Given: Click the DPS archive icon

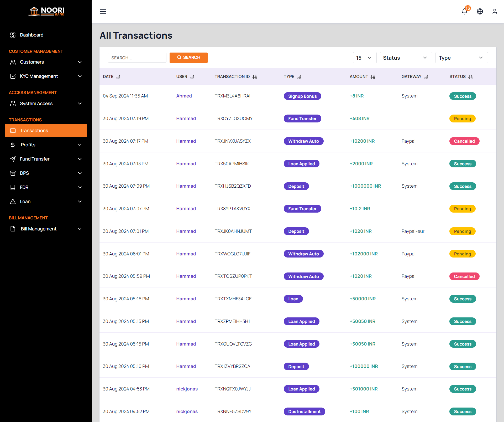Looking at the screenshot, I should coord(13,173).
